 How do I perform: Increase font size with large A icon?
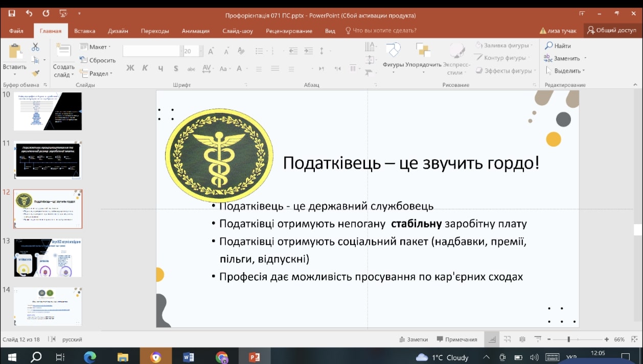pyautogui.click(x=211, y=51)
